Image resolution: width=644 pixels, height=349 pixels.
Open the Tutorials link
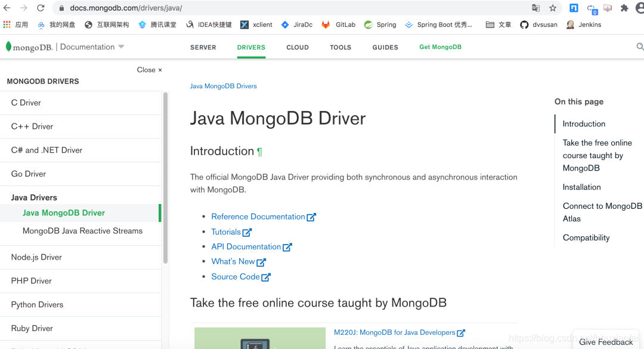226,232
